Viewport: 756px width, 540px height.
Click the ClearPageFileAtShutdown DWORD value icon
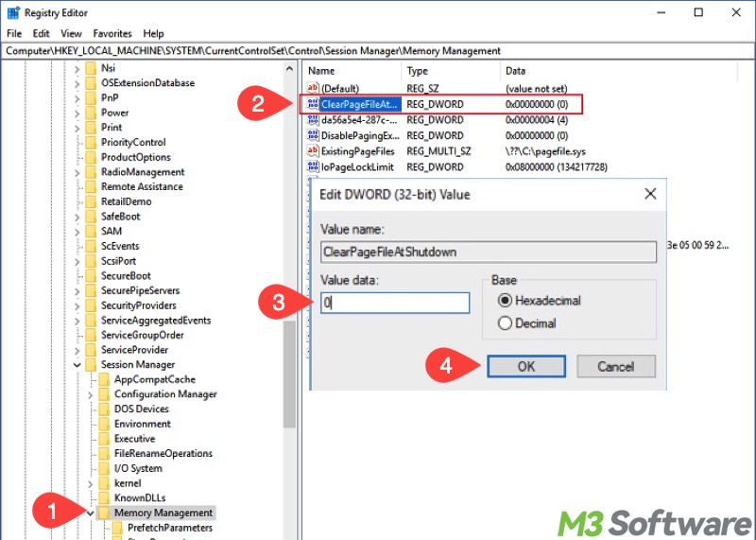pyautogui.click(x=314, y=104)
